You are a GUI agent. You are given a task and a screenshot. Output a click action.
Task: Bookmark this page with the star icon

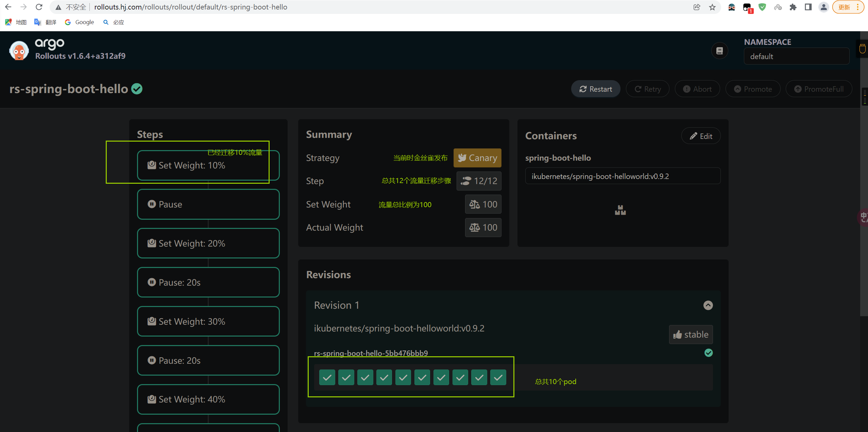(712, 7)
